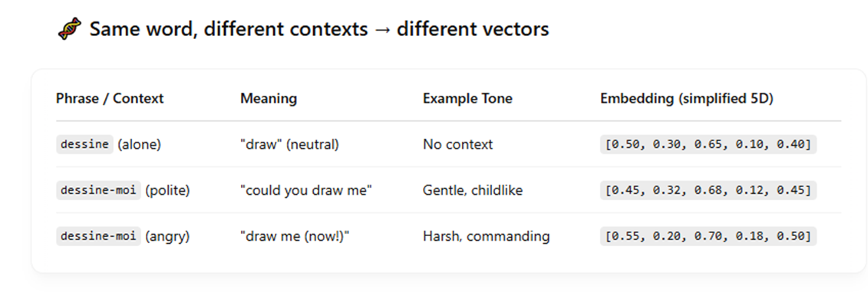This screenshot has height=296, width=868.
Task: Click the '(angry)' label text
Action: coord(168,236)
